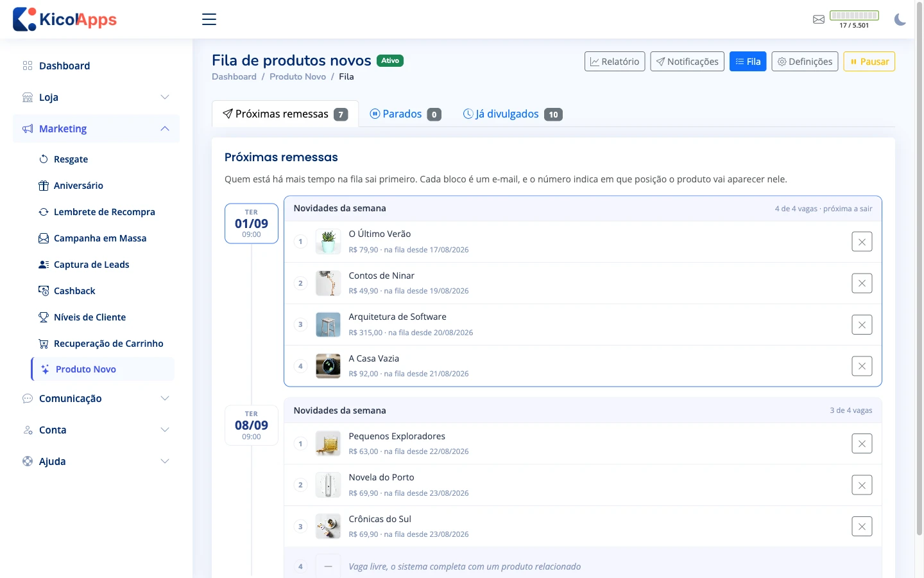Remove A Casa Vazia from queue
Image resolution: width=924 pixels, height=578 pixels.
coord(862,366)
